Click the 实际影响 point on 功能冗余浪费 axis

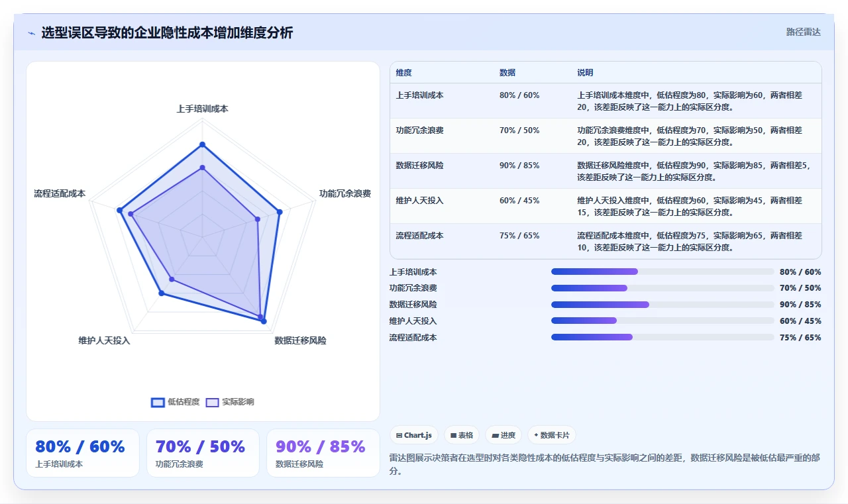coord(257,219)
